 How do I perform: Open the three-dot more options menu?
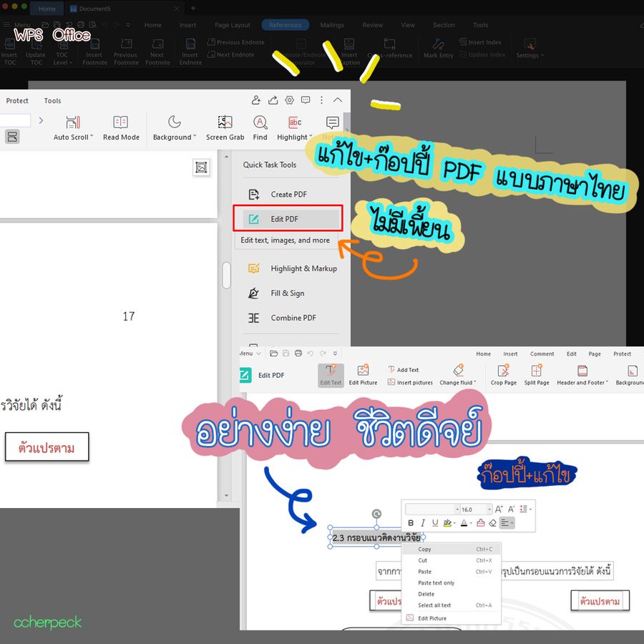coord(321,99)
